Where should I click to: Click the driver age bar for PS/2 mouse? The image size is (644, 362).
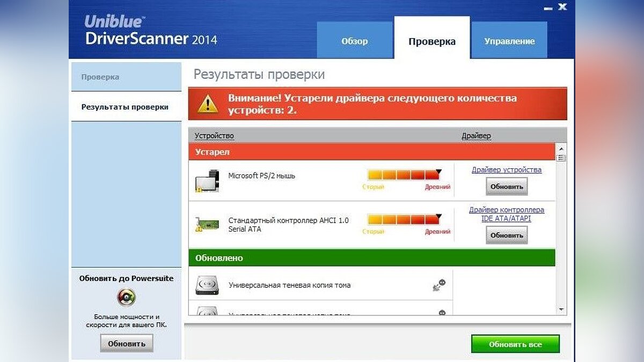(404, 175)
